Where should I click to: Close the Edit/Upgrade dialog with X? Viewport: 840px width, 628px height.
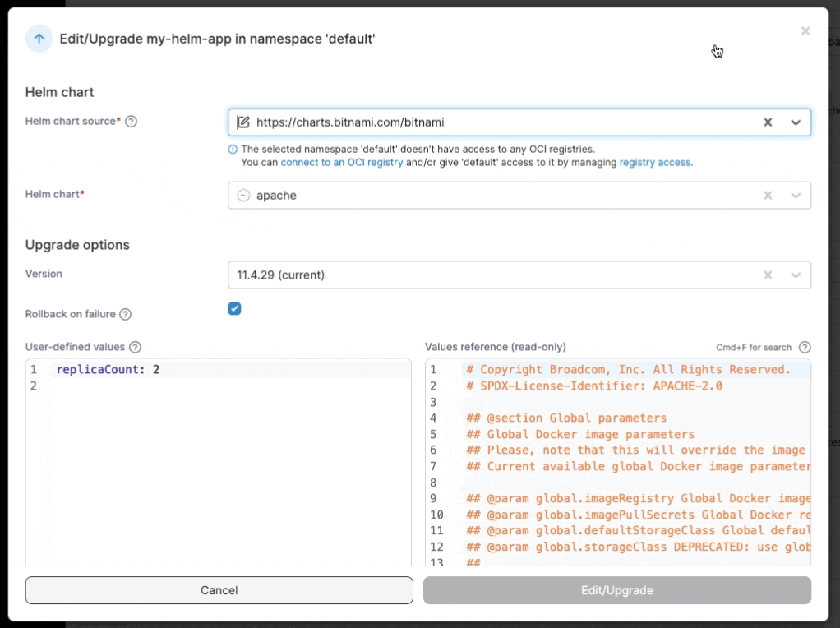coord(805,31)
